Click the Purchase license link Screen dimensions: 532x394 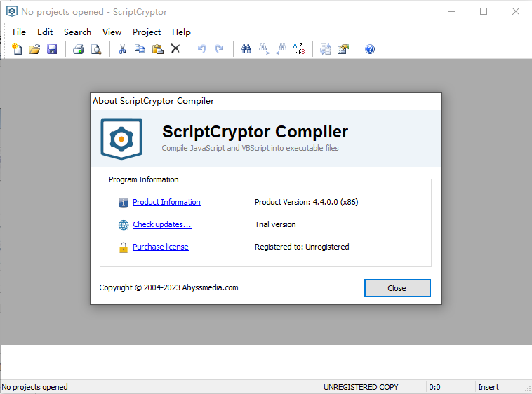pos(161,247)
